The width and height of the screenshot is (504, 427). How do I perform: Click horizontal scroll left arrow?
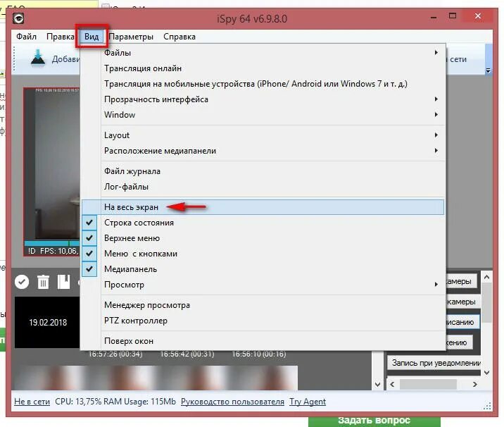point(392,384)
